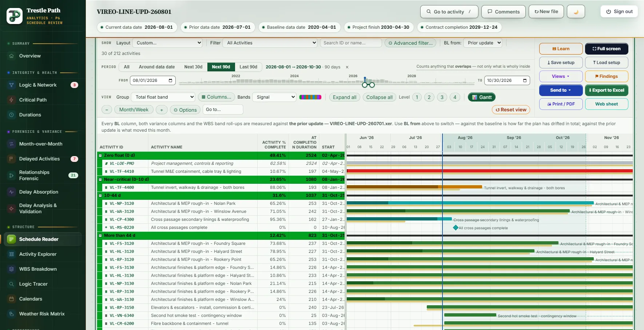The image size is (644, 330).
Task: Set outline Level 4
Action: [455, 97]
